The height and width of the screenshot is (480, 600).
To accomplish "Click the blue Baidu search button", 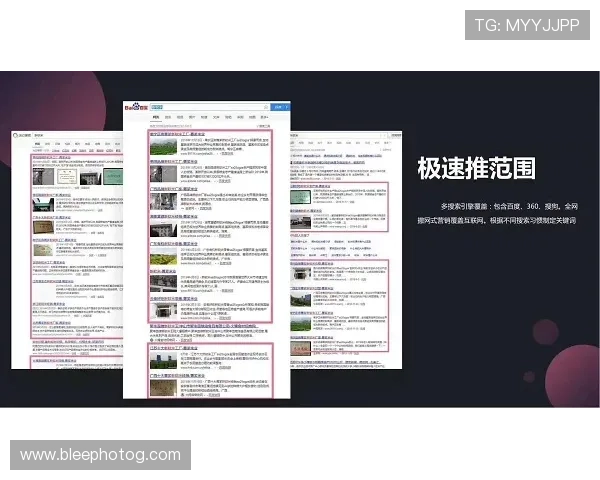I will click(x=280, y=107).
